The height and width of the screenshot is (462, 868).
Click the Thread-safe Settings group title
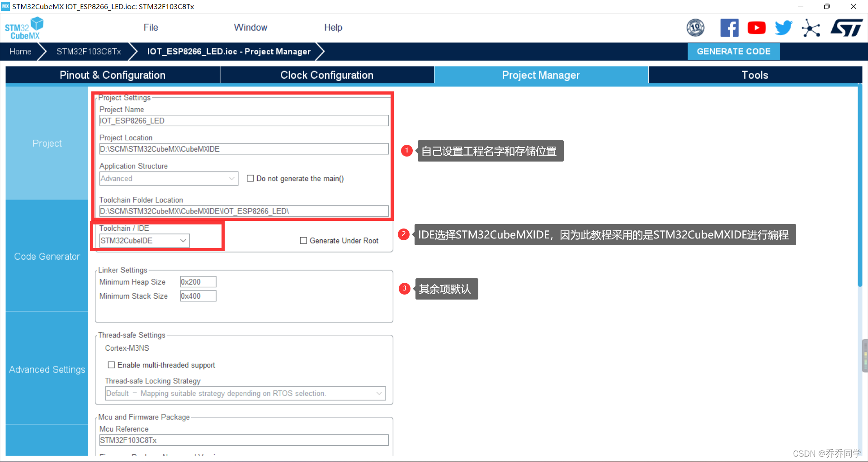pyautogui.click(x=132, y=335)
